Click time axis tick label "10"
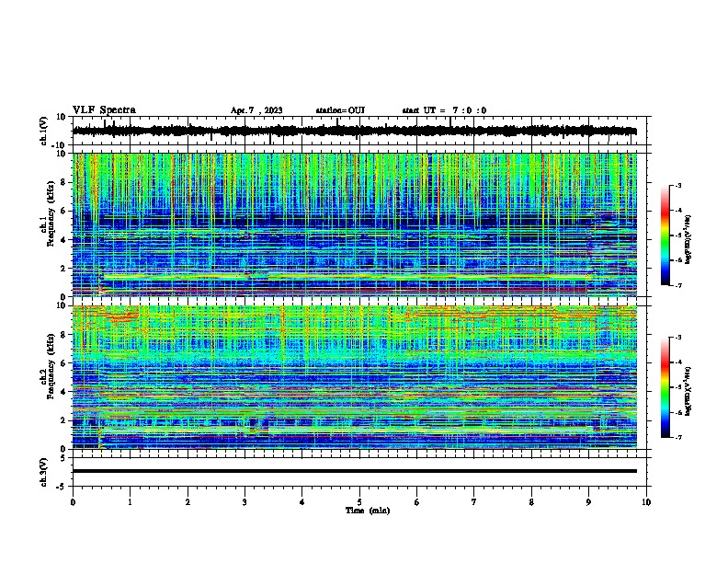Screen dimensions: 728x563 646,502
